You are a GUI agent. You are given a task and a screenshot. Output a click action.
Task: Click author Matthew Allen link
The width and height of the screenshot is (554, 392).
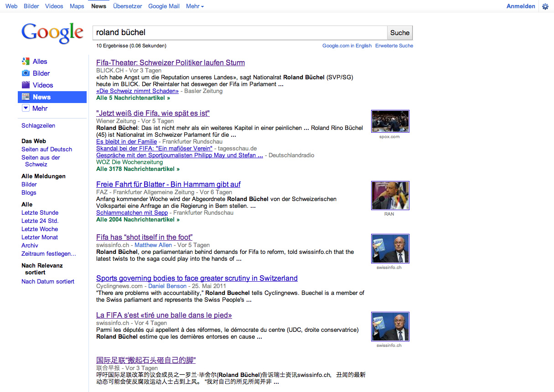[153, 245]
